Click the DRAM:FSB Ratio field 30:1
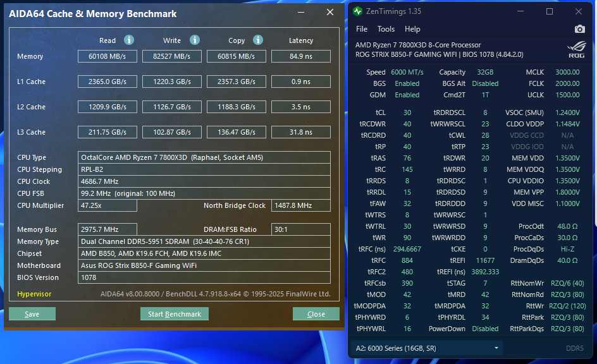The image size is (597, 364). 301,229
